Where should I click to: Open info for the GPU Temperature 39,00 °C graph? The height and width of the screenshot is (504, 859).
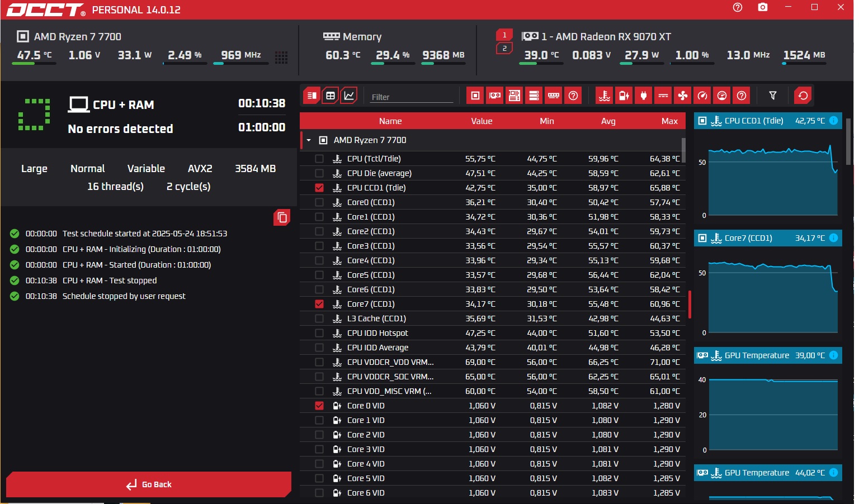(x=833, y=355)
